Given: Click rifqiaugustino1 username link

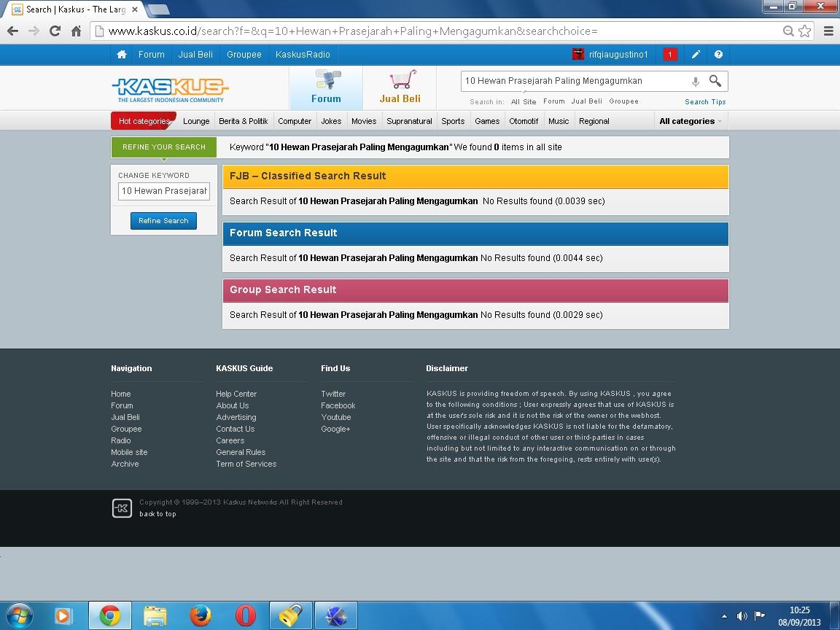Looking at the screenshot, I should [x=618, y=55].
